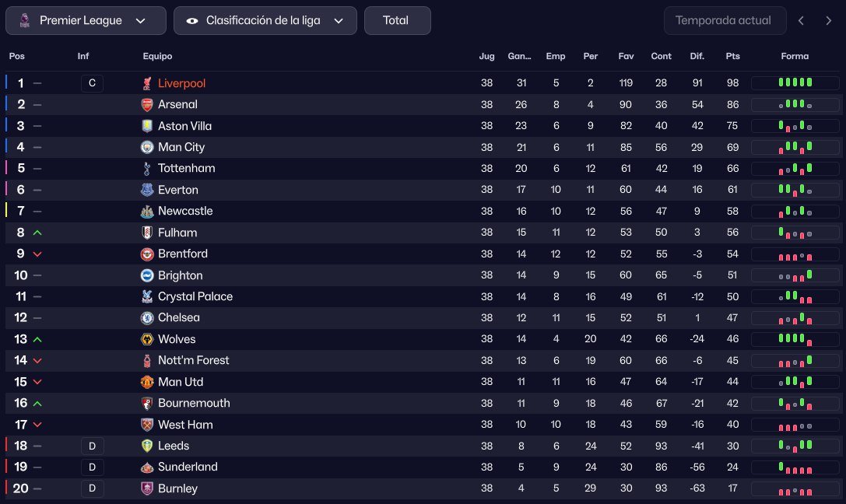Click the Wolves crest icon
Viewport: 846px width, 504px height.
pyautogui.click(x=147, y=339)
